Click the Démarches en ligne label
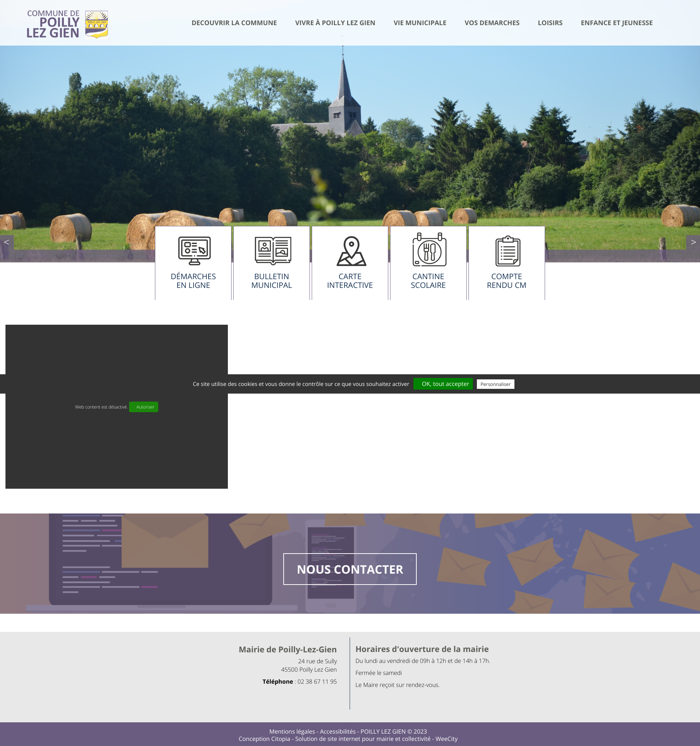 point(193,281)
